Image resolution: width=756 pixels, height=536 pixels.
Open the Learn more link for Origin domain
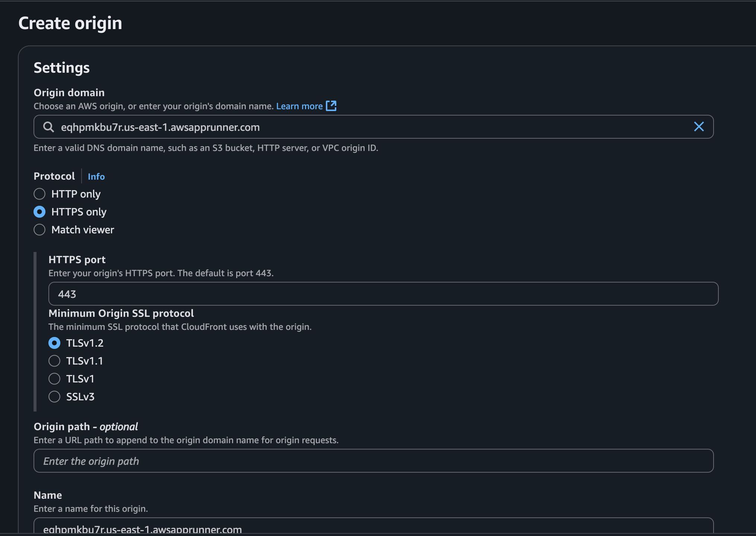click(x=299, y=106)
